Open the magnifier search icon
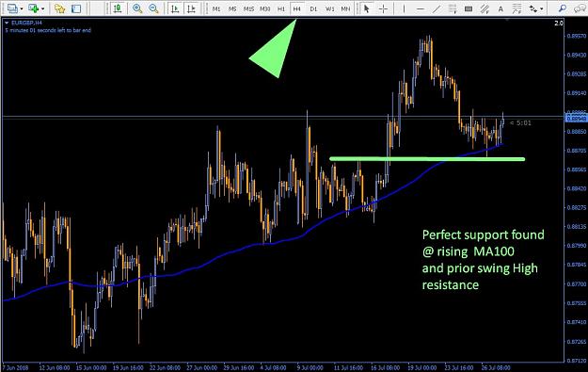 click(x=562, y=8)
